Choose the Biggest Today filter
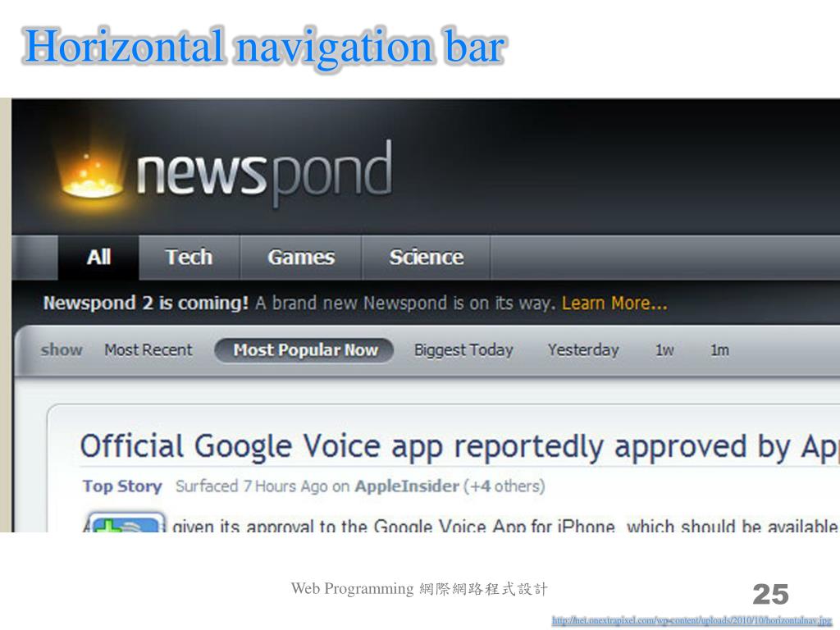Viewport: 840px width, 630px height. click(463, 350)
